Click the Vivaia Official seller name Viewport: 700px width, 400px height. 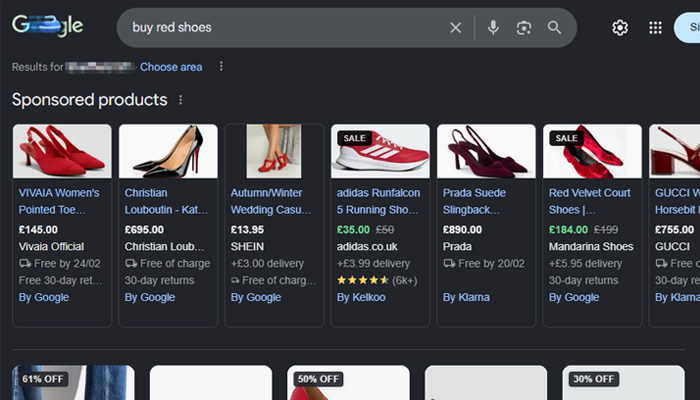(x=51, y=247)
